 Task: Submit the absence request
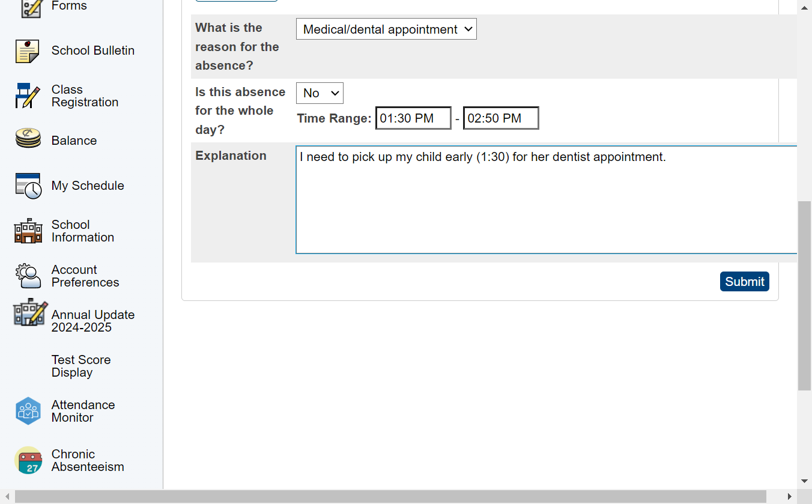(x=745, y=281)
